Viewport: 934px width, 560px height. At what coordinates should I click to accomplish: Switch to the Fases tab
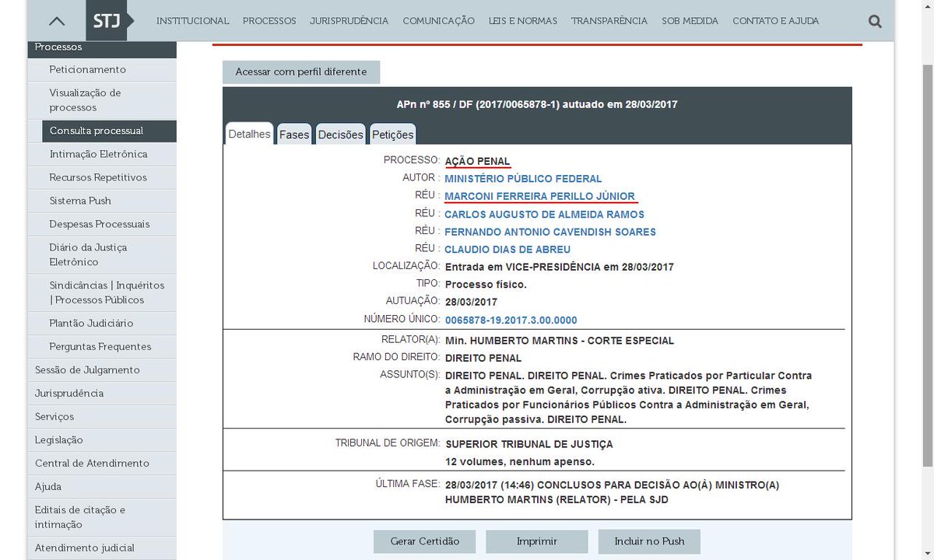[294, 134]
